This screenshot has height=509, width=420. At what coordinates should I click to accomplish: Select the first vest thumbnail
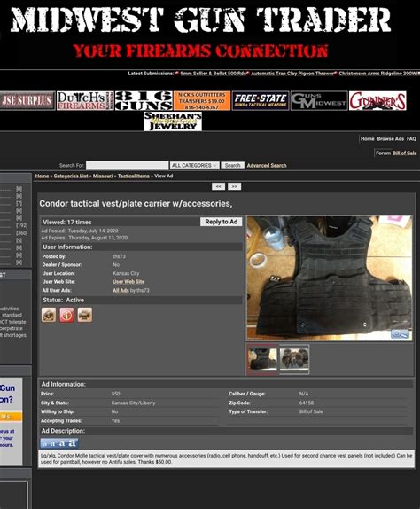(x=262, y=359)
